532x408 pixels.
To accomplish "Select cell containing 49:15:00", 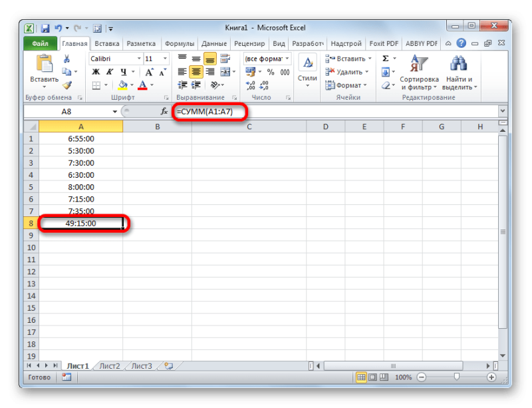I will pos(80,223).
